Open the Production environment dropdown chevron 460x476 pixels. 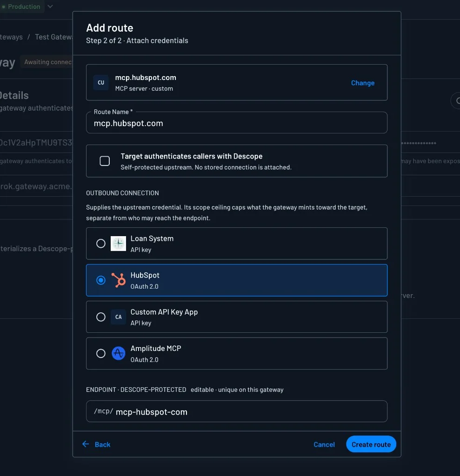point(50,7)
